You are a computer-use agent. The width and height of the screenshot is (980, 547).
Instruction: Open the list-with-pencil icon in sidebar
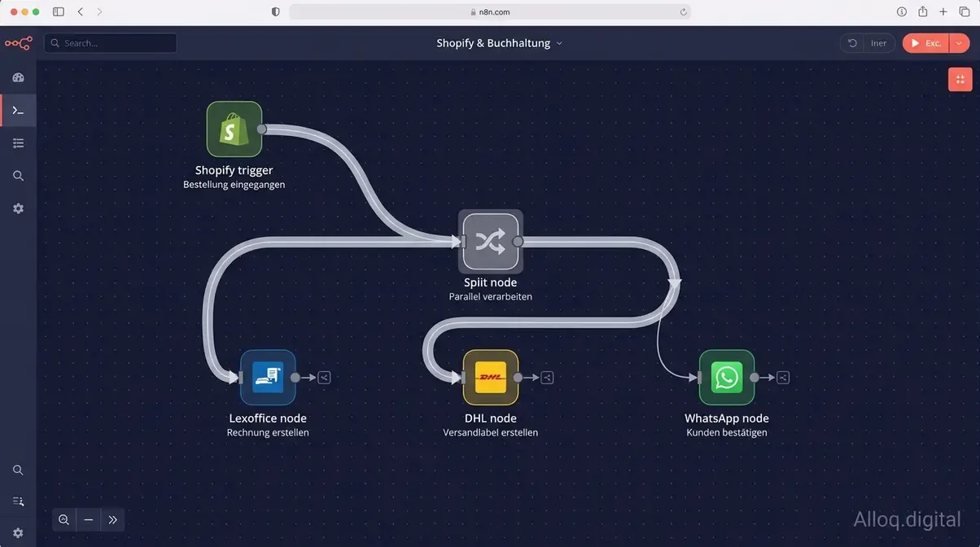[x=18, y=501]
